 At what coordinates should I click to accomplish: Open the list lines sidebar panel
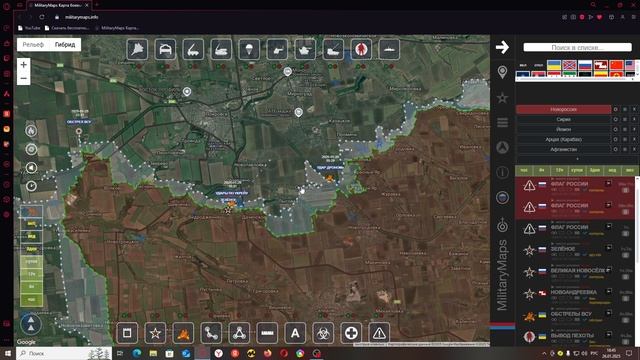(x=502, y=122)
